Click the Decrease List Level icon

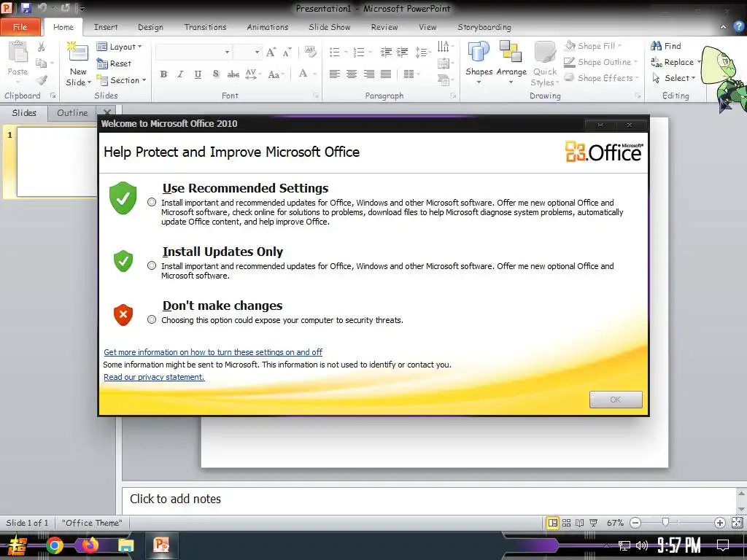tap(386, 52)
